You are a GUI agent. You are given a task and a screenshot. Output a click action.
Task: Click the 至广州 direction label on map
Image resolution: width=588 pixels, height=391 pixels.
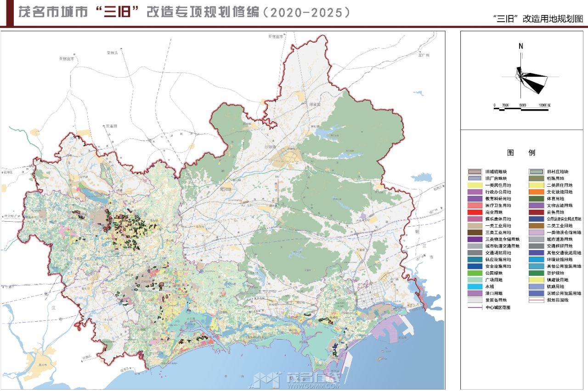423,55
